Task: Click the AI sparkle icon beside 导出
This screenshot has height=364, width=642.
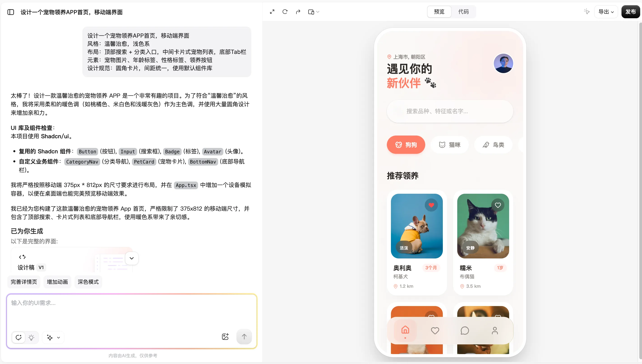Action: coord(587,12)
